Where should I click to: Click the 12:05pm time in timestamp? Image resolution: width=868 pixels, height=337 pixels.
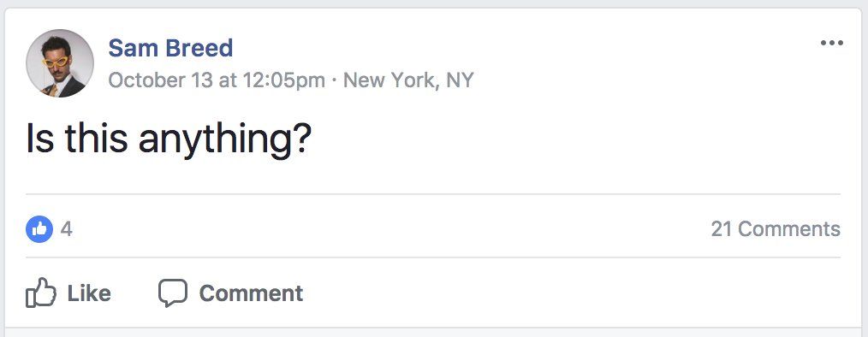tap(282, 80)
